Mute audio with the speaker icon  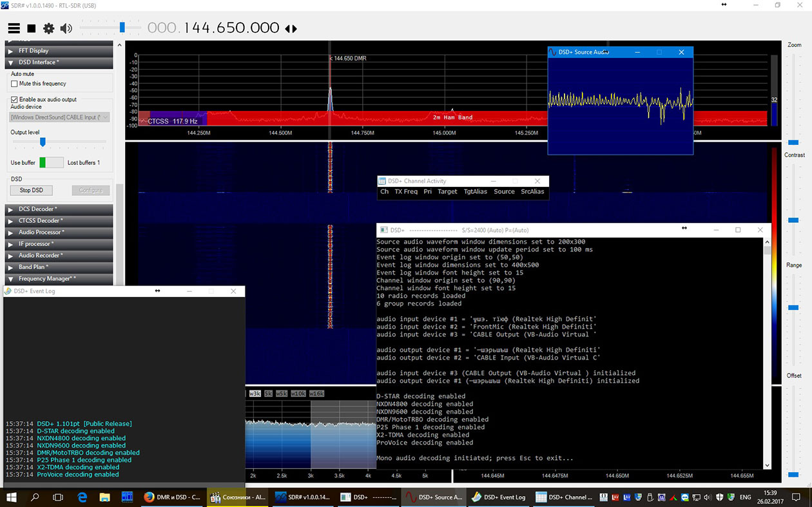(x=66, y=28)
